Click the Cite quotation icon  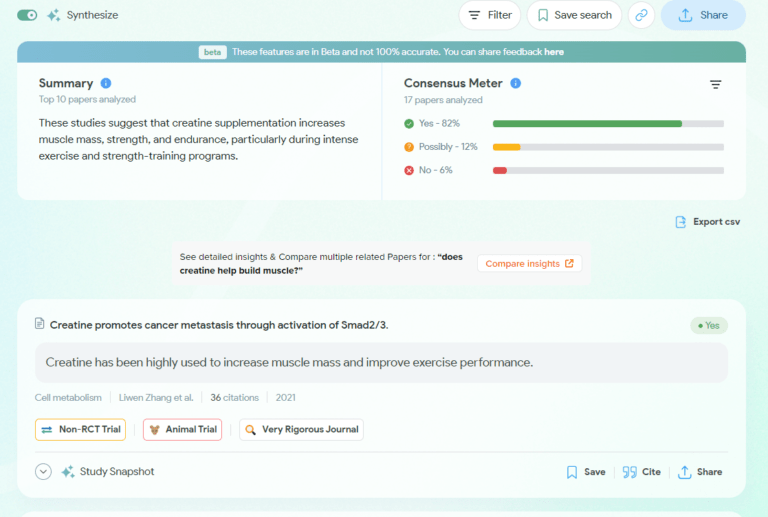coord(629,472)
